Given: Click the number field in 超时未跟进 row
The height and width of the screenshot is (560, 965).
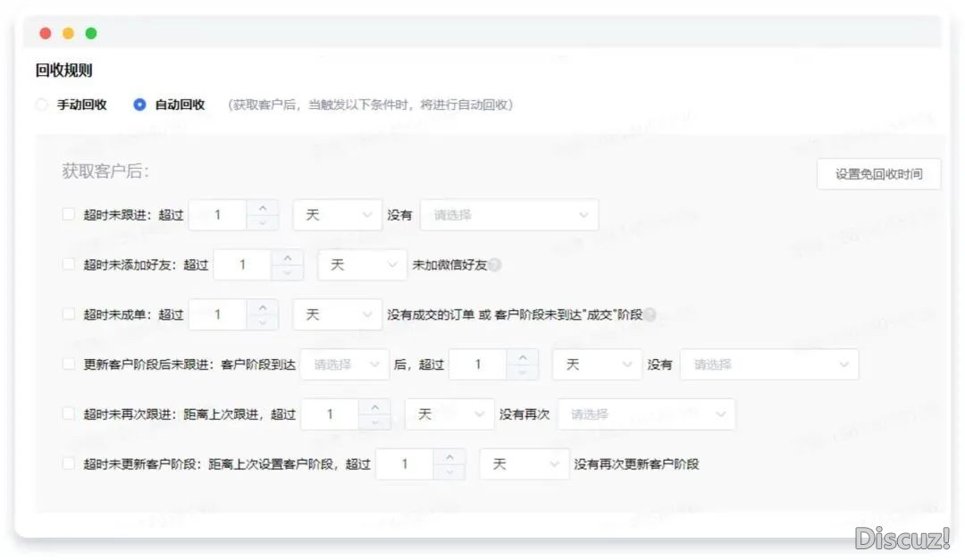Looking at the screenshot, I should point(218,214).
